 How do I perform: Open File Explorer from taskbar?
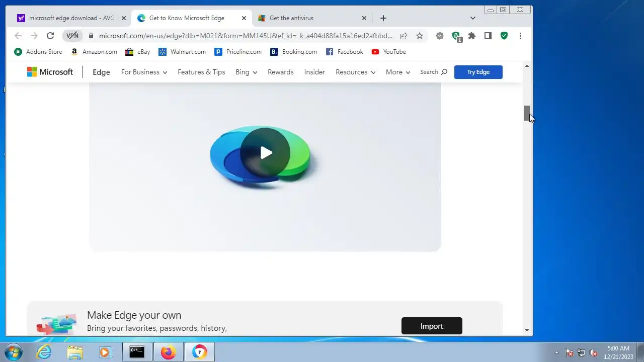[x=74, y=352]
